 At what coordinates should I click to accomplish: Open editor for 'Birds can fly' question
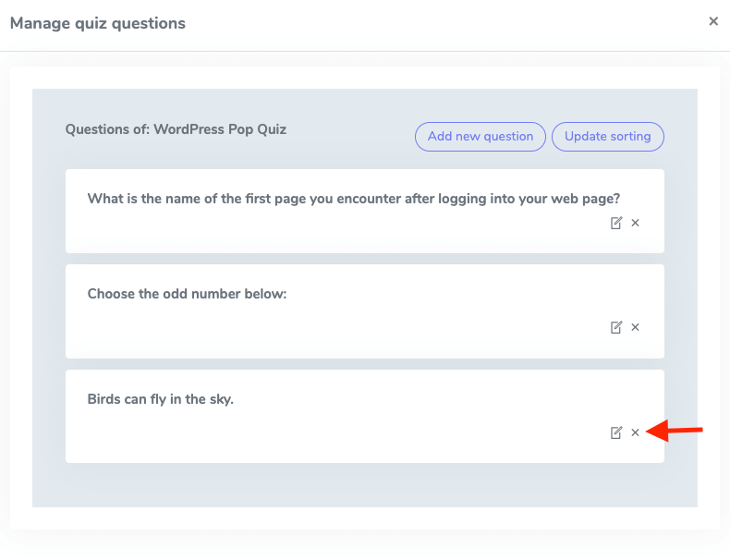pos(616,432)
